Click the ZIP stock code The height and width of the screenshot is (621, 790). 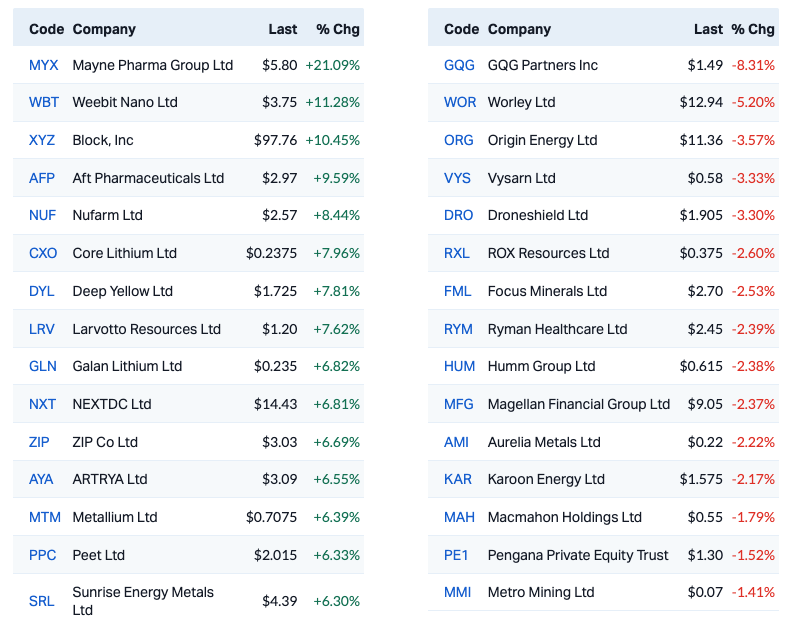click(39, 442)
